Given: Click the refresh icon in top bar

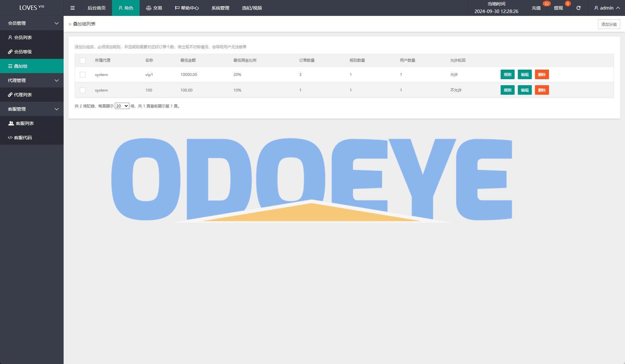Looking at the screenshot, I should [x=578, y=8].
